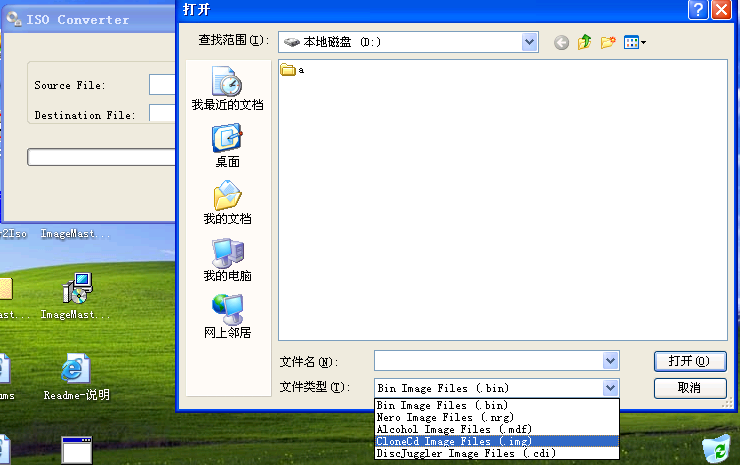
Task: Open the Recycle Bin on desktop
Action: [x=716, y=448]
